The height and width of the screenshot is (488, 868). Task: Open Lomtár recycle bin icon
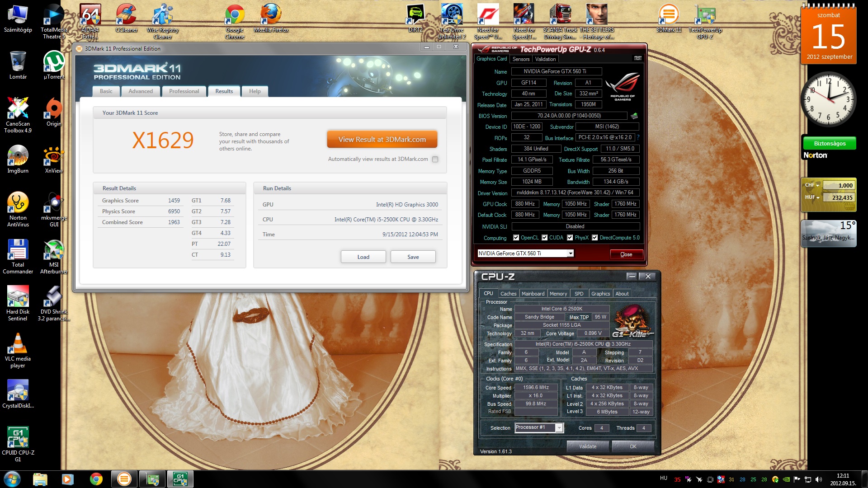pos(18,65)
